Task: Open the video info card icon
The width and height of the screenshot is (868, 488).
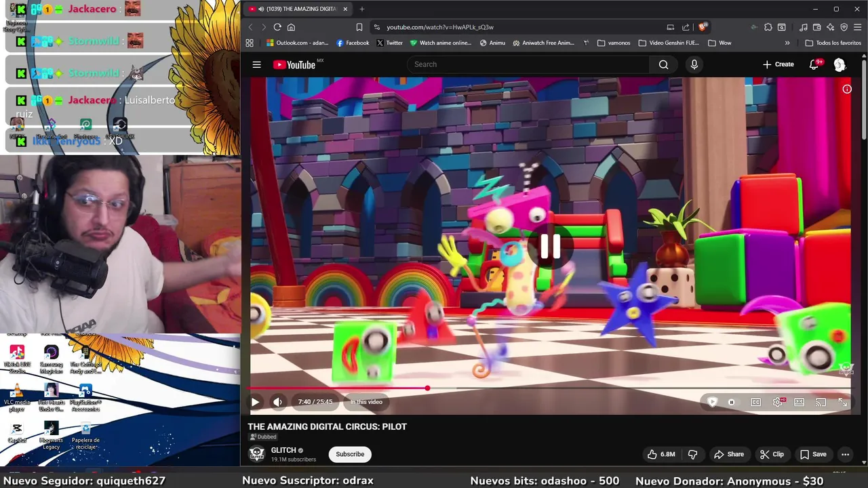Action: (x=847, y=89)
